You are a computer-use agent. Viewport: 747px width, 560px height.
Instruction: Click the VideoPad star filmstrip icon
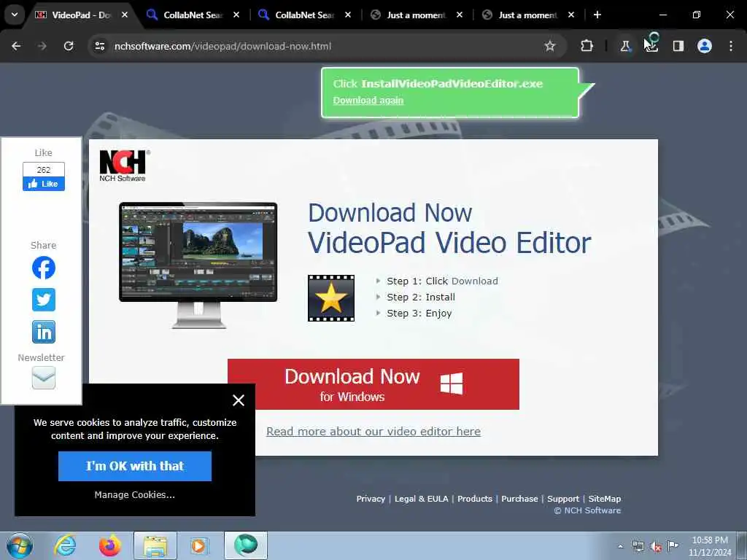(331, 298)
